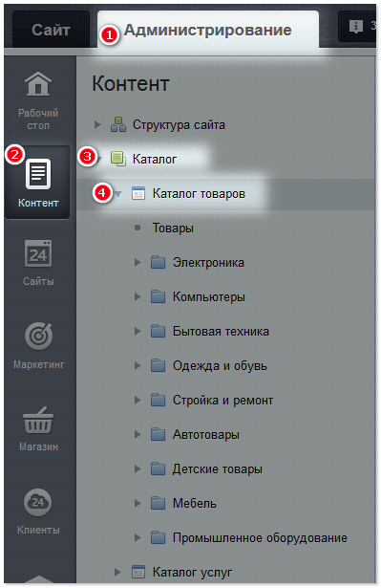
Task: Expand the Структура сайта node
Action: 97,124
